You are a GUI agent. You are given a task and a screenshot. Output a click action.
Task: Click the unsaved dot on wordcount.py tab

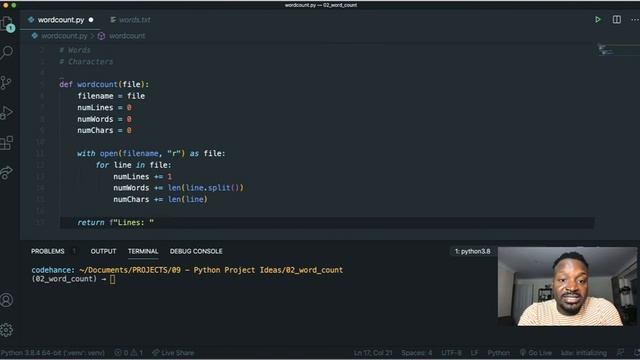[91, 20]
